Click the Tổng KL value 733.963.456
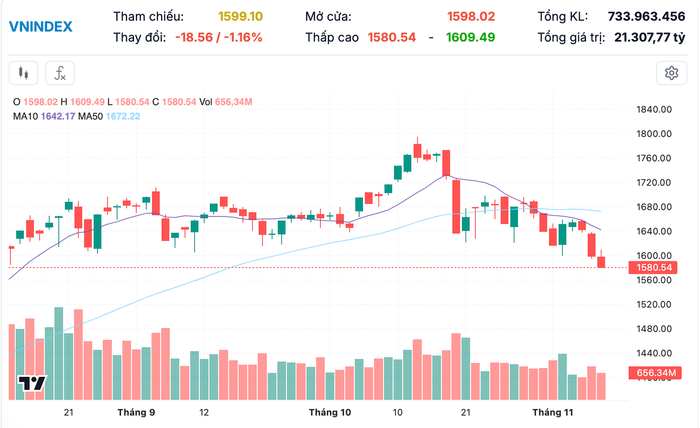This screenshot has width=700, height=428. [x=646, y=17]
